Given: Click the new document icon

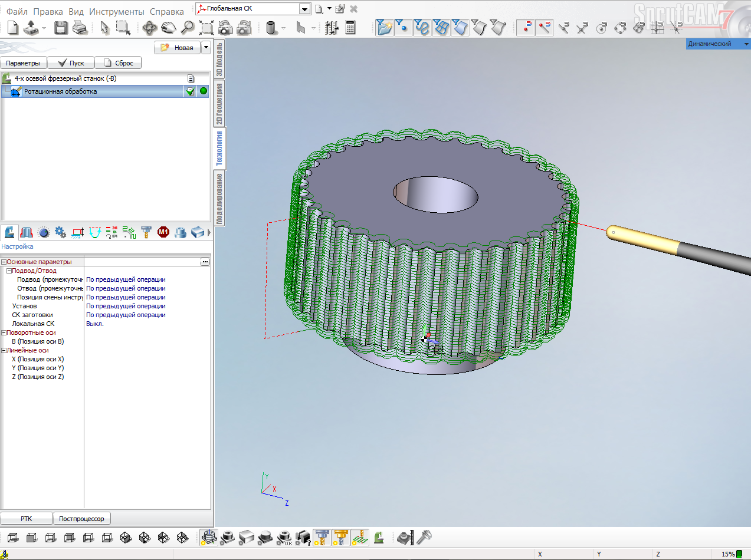Looking at the screenshot, I should coord(13,27).
